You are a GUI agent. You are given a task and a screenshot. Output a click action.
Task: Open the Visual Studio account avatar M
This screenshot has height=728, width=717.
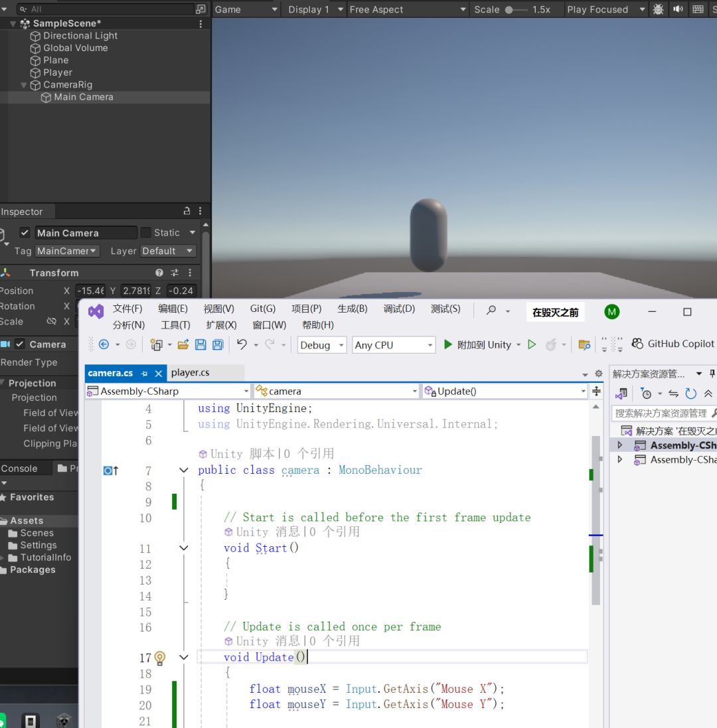(x=612, y=312)
